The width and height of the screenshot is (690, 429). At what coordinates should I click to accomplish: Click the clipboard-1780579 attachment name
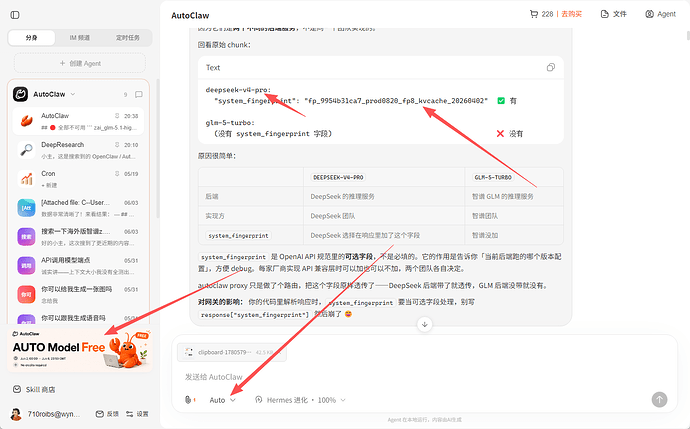(x=225, y=352)
